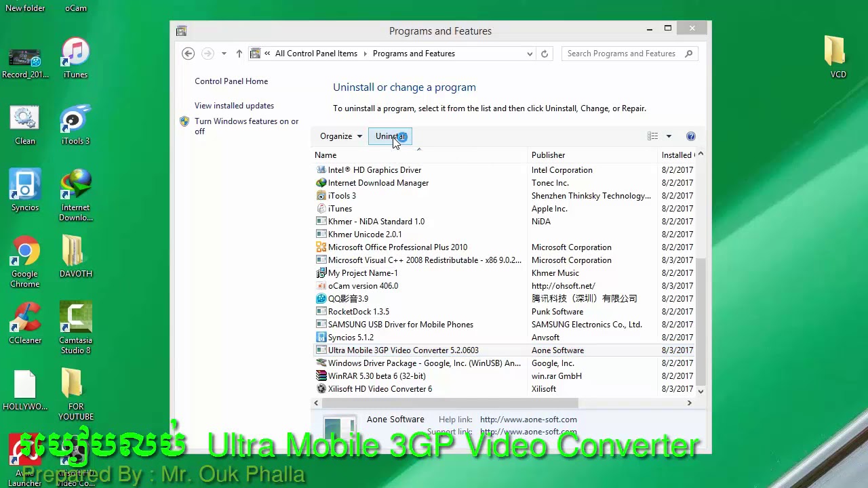
Task: Open the iTools 3 desktop shortcut
Action: pos(75,124)
